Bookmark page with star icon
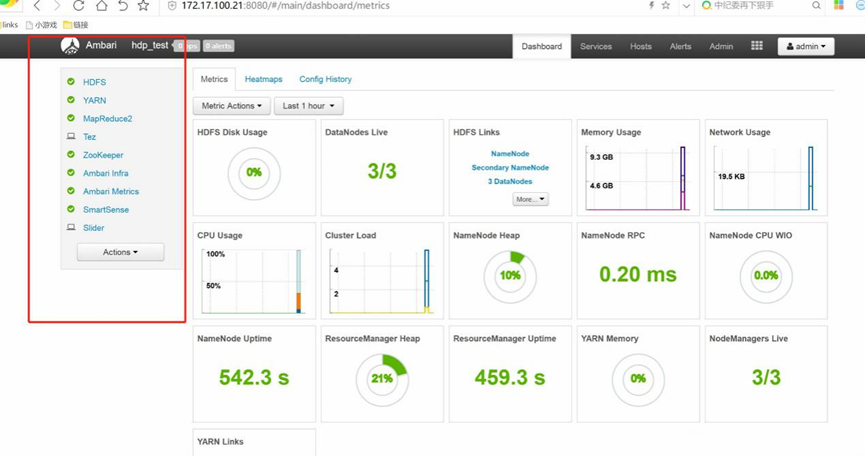The width and height of the screenshot is (865, 456). pyautogui.click(x=143, y=6)
